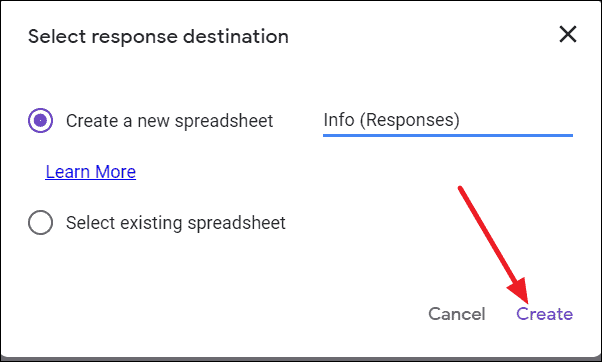Select the Create a new spreadsheet radio button

click(40, 121)
